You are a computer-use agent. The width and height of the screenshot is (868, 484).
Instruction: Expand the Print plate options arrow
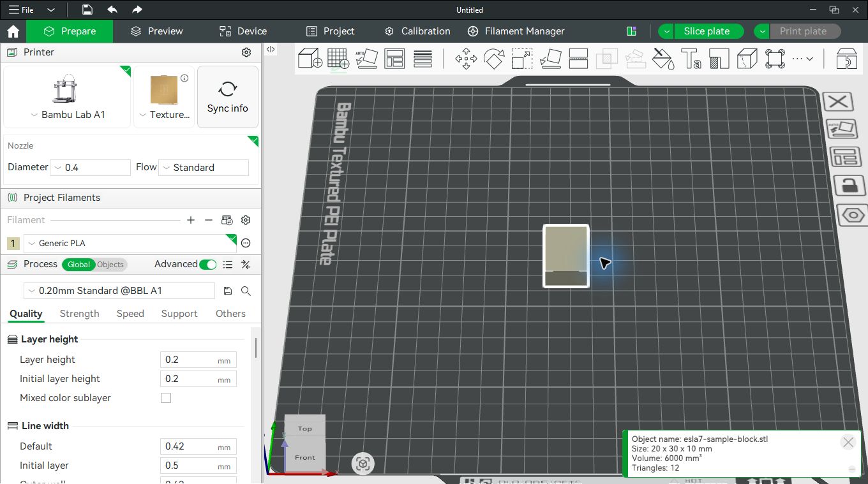coord(762,31)
